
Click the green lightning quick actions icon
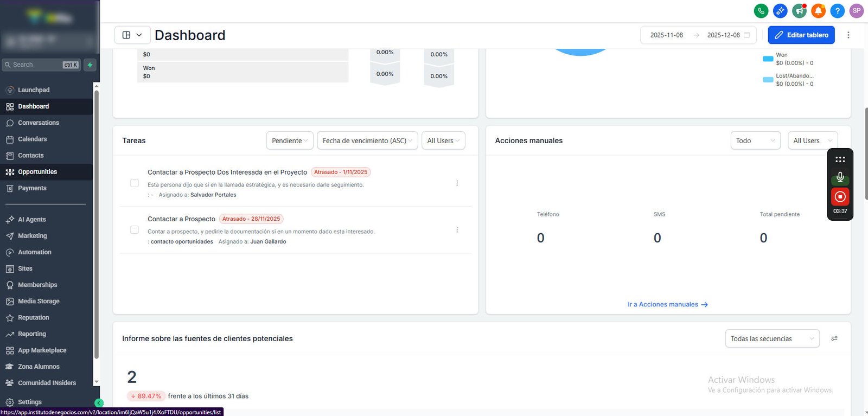[x=90, y=65]
